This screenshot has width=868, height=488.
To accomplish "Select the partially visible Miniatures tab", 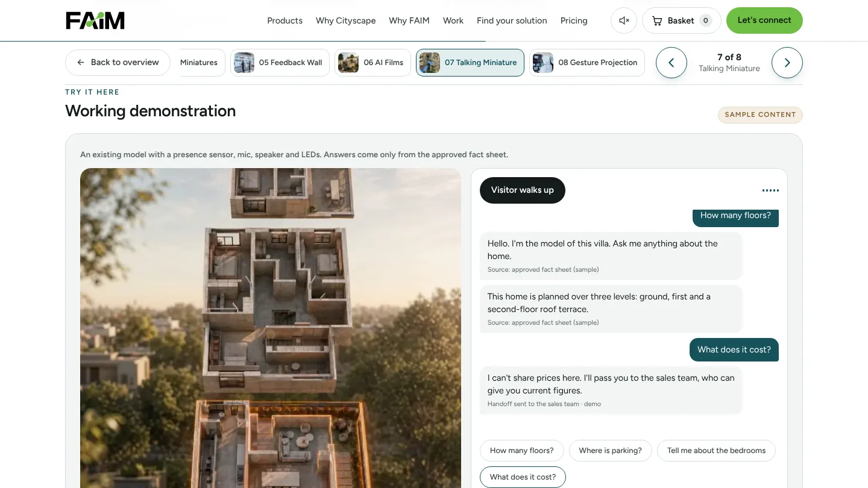I will [203, 63].
